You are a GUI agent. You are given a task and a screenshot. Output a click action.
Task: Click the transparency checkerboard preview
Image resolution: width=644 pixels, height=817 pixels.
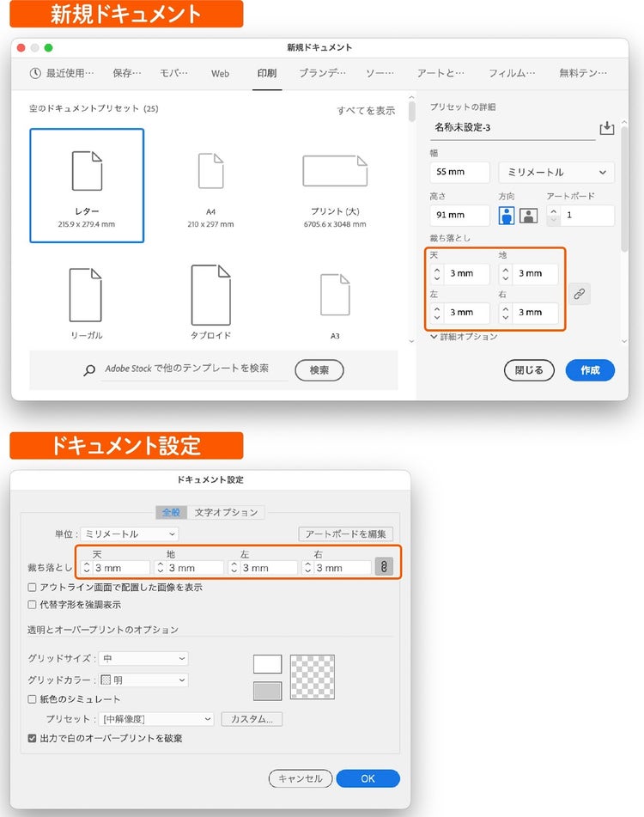click(x=313, y=677)
